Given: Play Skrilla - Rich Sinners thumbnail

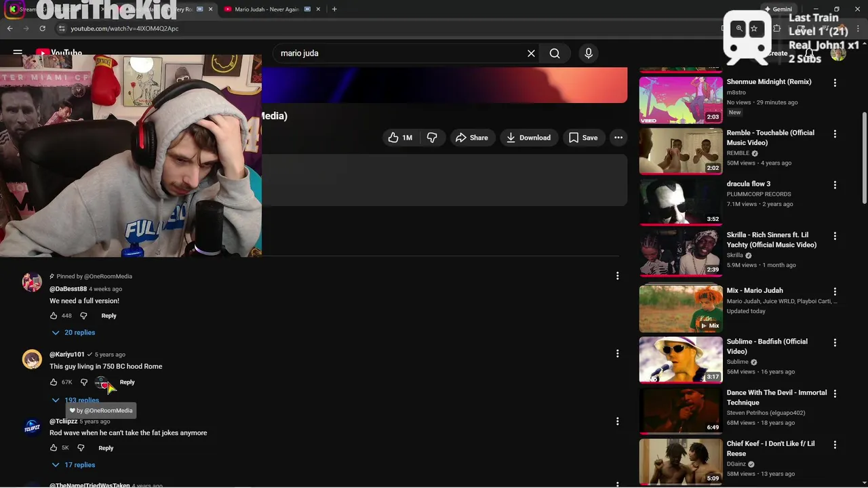Looking at the screenshot, I should coord(681,253).
